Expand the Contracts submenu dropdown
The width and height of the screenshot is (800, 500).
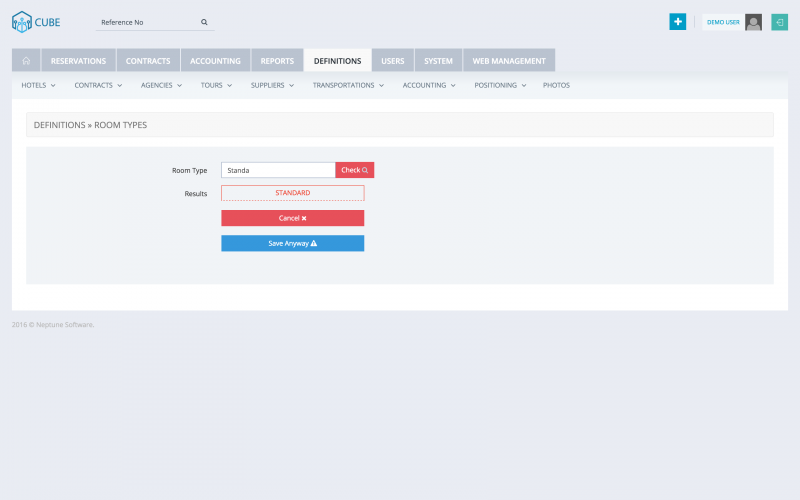tap(98, 86)
